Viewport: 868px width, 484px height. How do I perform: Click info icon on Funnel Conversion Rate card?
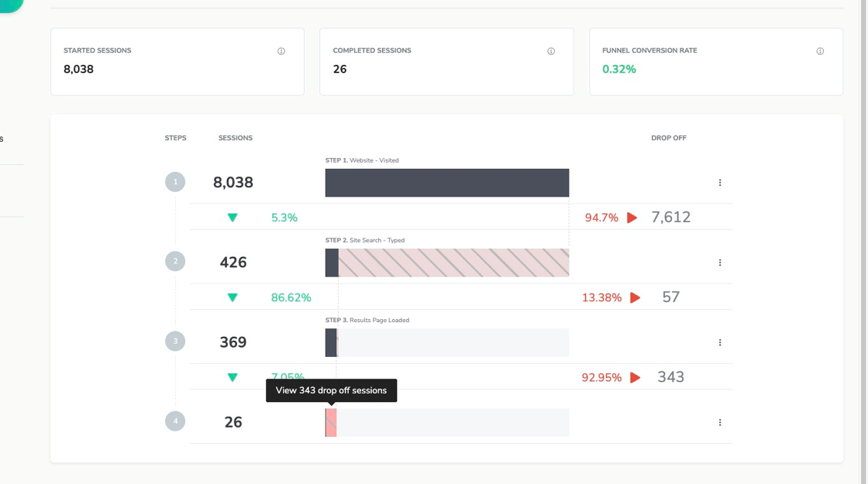click(820, 51)
